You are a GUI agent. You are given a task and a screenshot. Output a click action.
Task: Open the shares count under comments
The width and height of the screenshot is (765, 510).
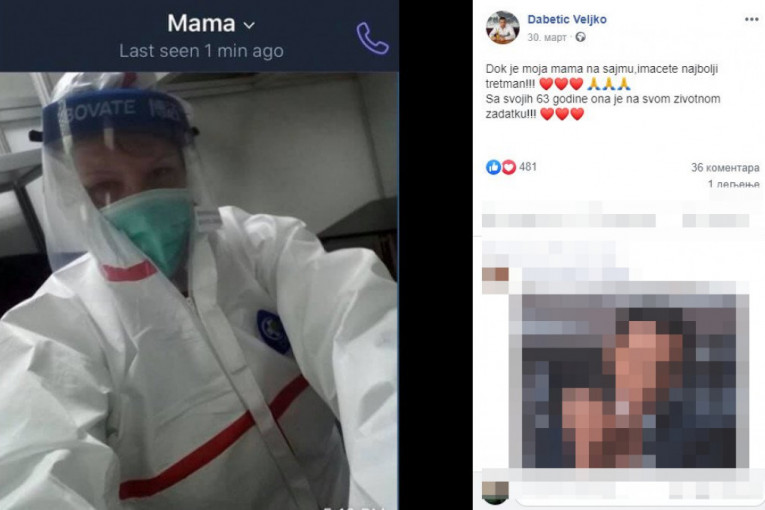click(734, 184)
